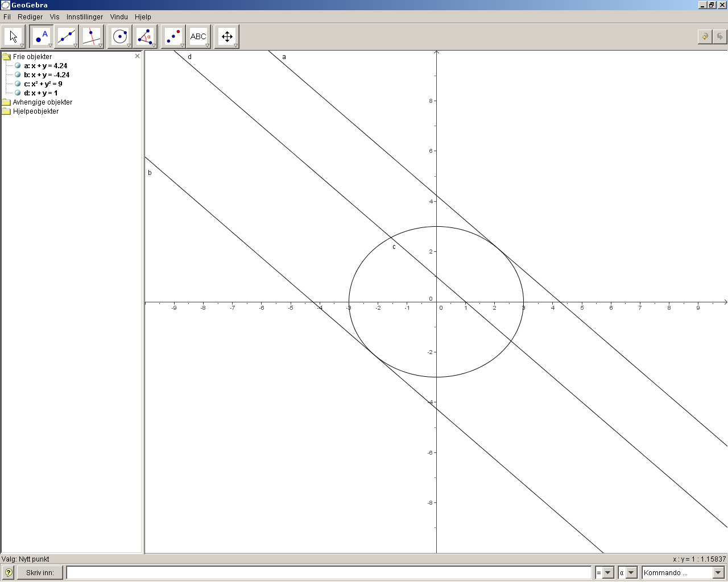
Task: Select equation b: x + y = -4.24
Action: pyautogui.click(x=47, y=75)
